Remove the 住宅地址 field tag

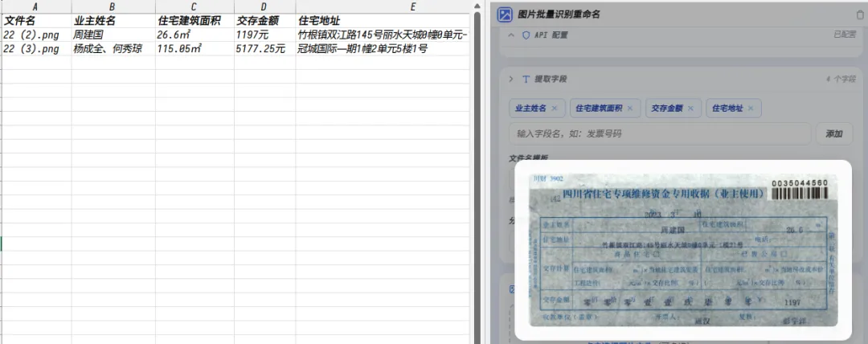click(751, 108)
